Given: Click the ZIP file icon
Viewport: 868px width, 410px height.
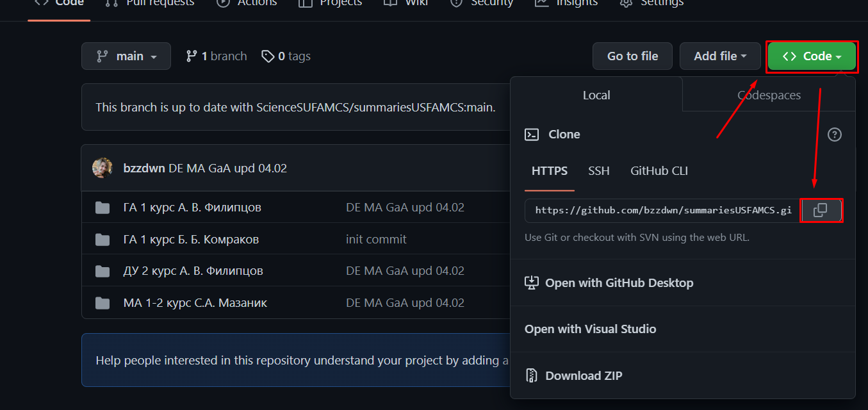Looking at the screenshot, I should (531, 376).
